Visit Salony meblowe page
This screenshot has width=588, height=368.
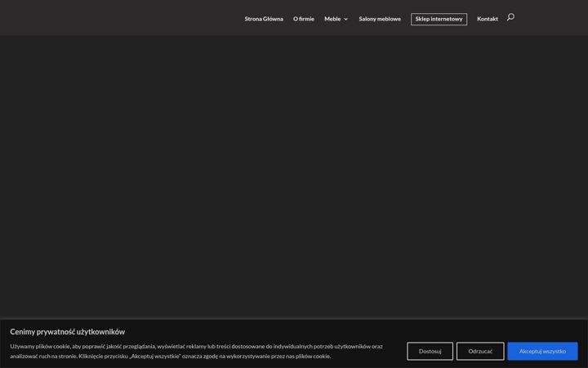pos(380,19)
